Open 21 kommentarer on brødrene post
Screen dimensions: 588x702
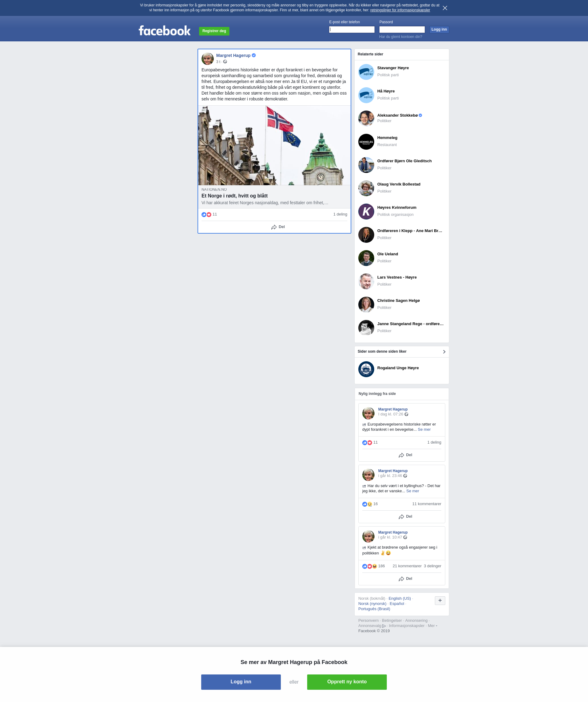click(407, 566)
